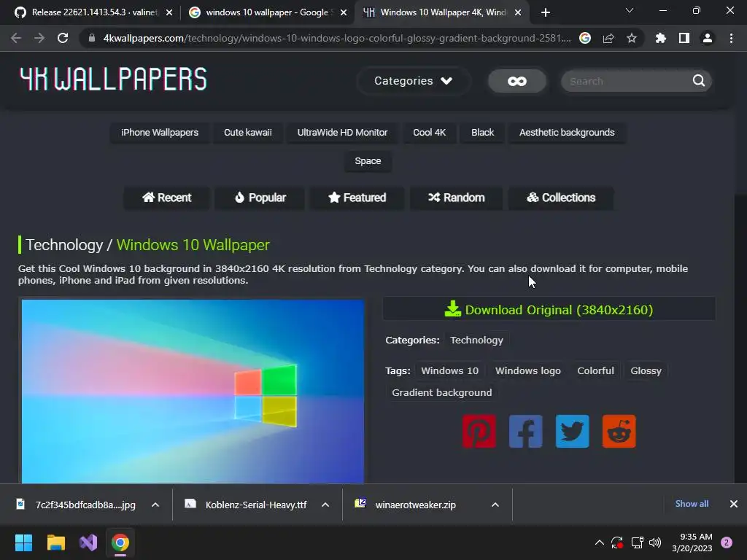Click the site lock icon
Image resolution: width=747 pixels, height=560 pixels.
[x=92, y=38]
